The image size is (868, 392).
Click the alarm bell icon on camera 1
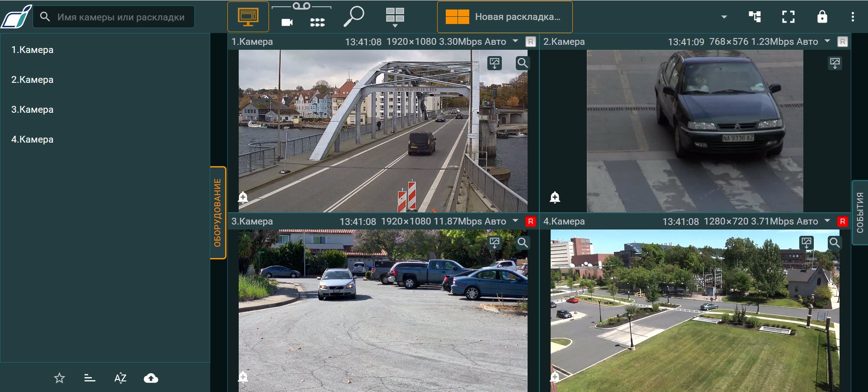[243, 197]
